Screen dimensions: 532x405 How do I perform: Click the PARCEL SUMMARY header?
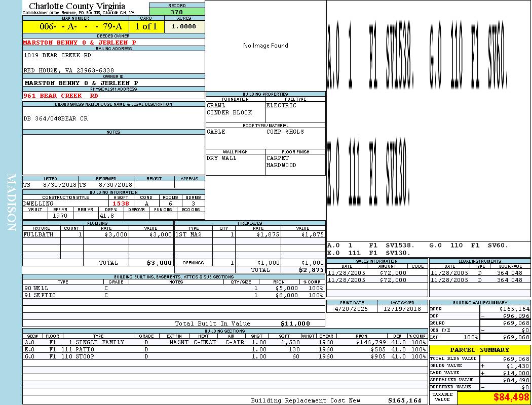pos(480,350)
